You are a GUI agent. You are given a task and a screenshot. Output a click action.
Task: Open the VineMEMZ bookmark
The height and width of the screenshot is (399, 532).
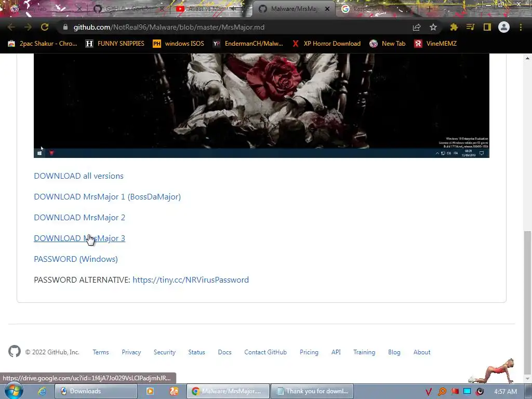[x=436, y=44]
